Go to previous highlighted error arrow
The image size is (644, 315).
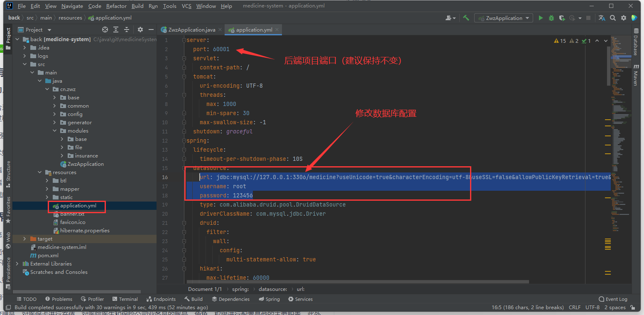click(597, 41)
